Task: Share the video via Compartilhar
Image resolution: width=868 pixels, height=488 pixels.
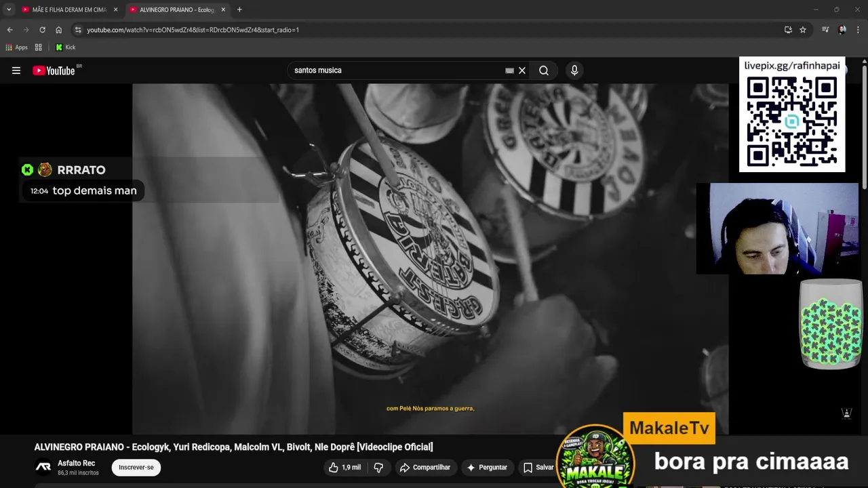Action: click(x=425, y=467)
